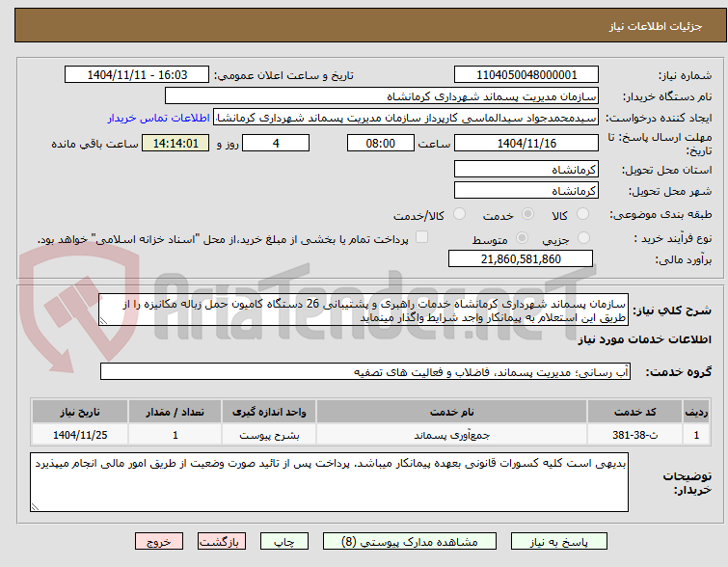Click the بشرح پیوست unit cell
The width and height of the screenshot is (728, 567).
[269, 435]
